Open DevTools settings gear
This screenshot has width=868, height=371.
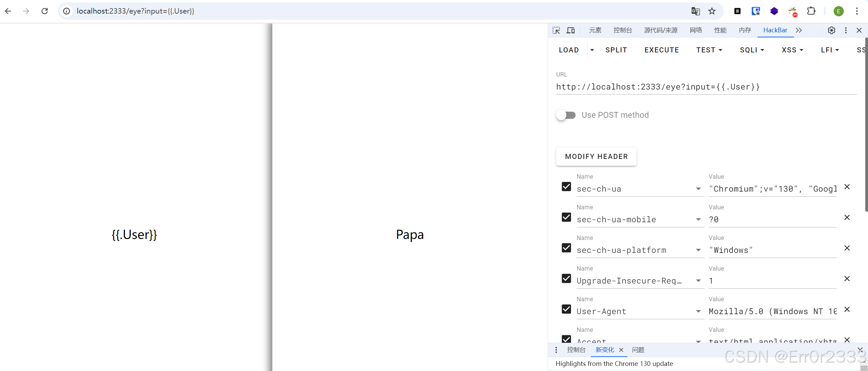[831, 30]
